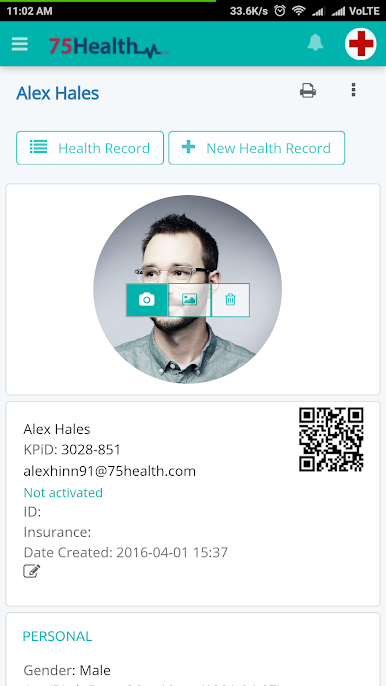Tap Alex Hales's circular profile photo
The width and height of the screenshot is (386, 686).
tap(187, 289)
